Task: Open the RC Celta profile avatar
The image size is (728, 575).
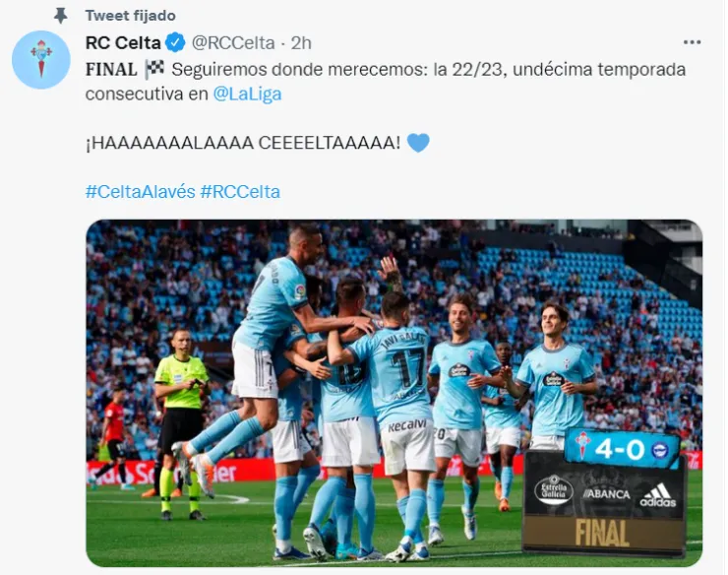Action: (x=41, y=60)
